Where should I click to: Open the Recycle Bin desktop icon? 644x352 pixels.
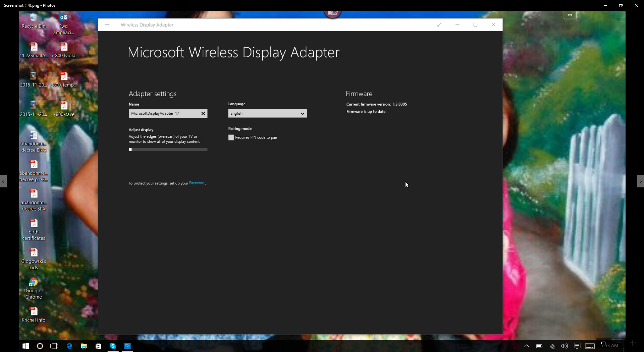pyautogui.click(x=34, y=21)
